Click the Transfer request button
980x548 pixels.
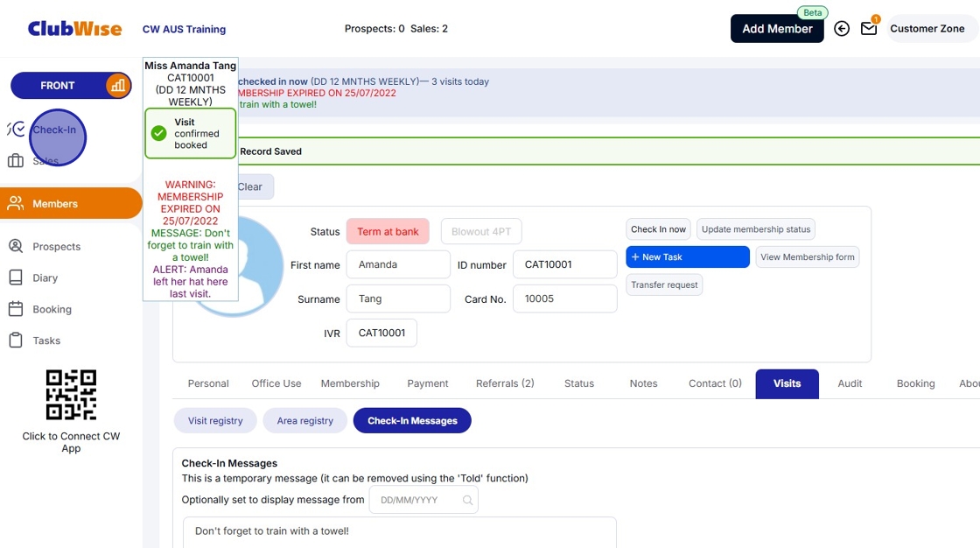(664, 285)
